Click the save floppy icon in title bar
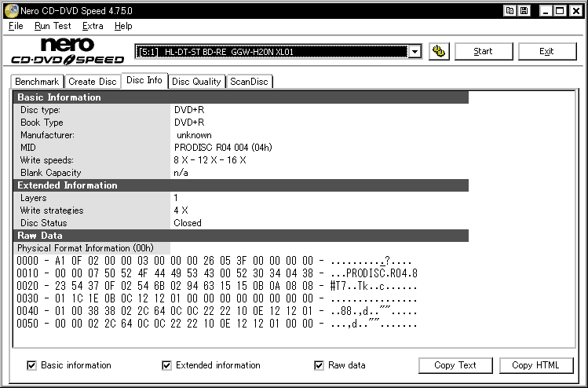This screenshot has height=388, width=588. click(x=524, y=11)
